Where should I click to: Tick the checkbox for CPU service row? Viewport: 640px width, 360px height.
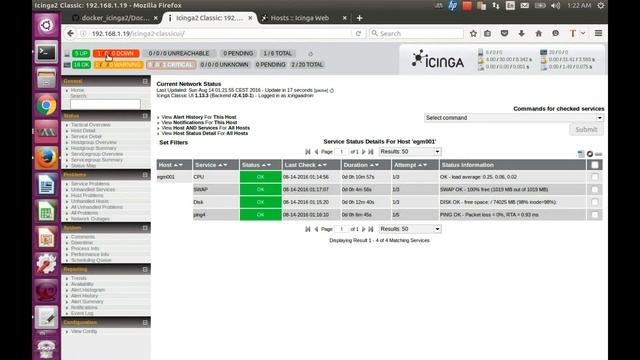click(x=595, y=177)
